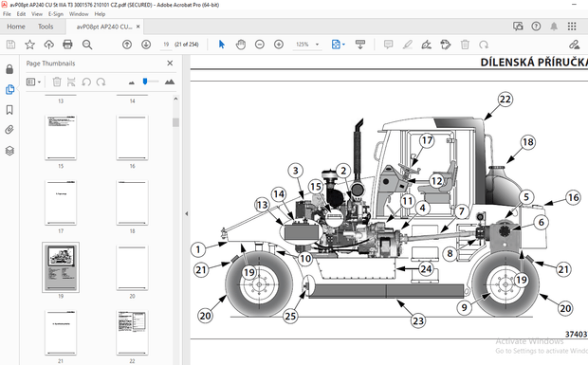This screenshot has width=588, height=365.
Task: Open security lock panel icon
Action: pyautogui.click(x=9, y=69)
